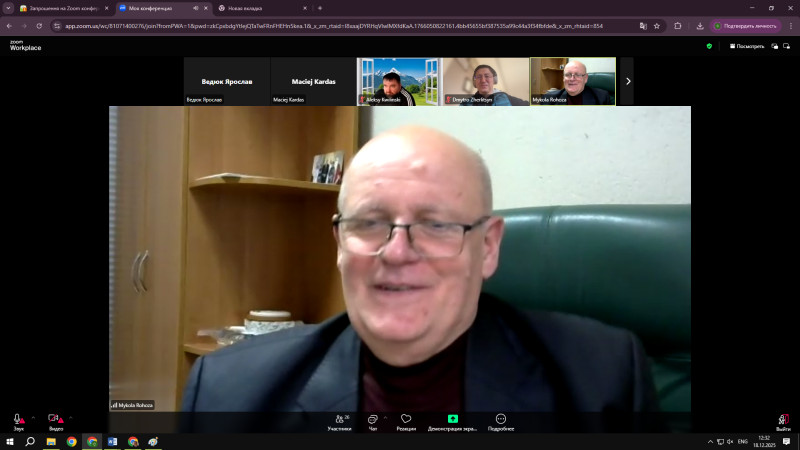Start screen sharing with Демонстрация экрана
This screenshot has width=800, height=450.
[x=453, y=421]
